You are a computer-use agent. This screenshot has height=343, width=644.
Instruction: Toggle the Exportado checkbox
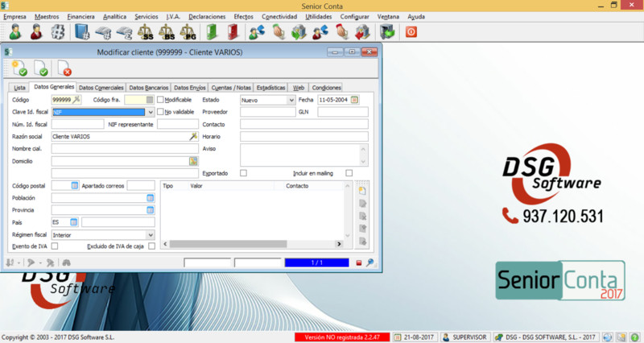[243, 173]
